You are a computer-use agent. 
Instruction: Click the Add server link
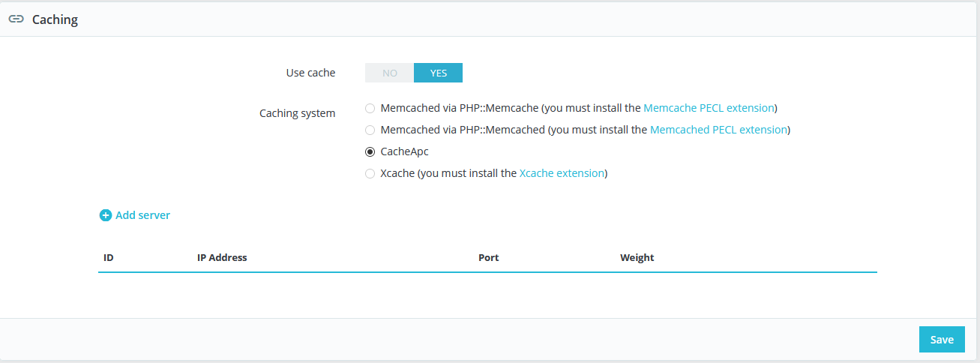[x=142, y=215]
